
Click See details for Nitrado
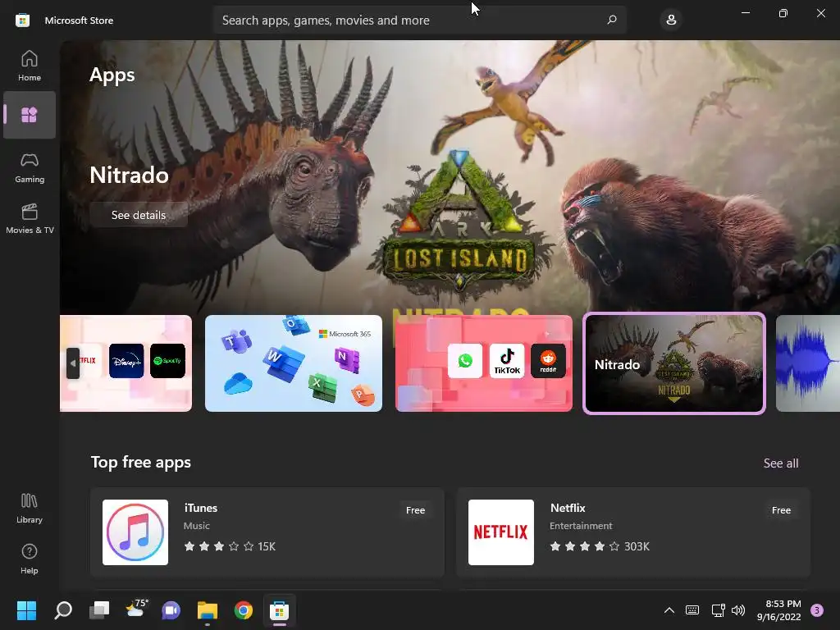point(138,215)
